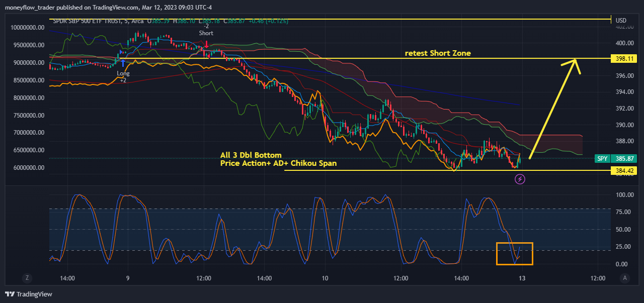Select the 398.11 yellow price label

click(624, 59)
